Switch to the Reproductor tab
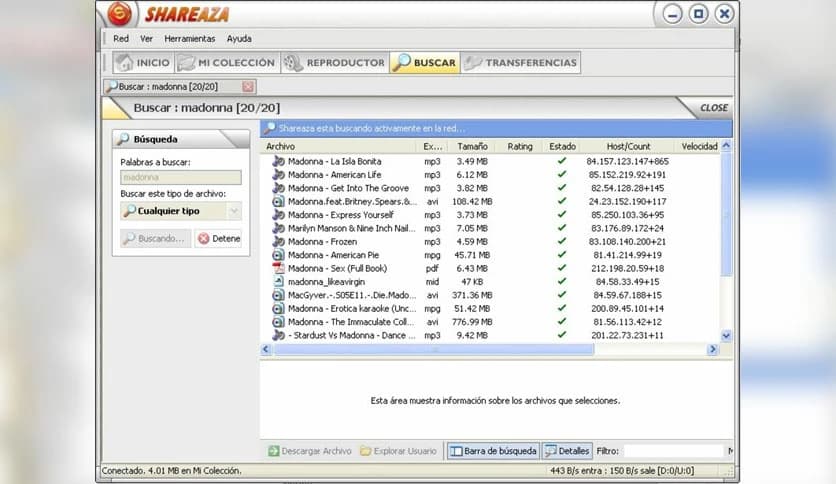Image resolution: width=836 pixels, height=484 pixels. pos(334,62)
